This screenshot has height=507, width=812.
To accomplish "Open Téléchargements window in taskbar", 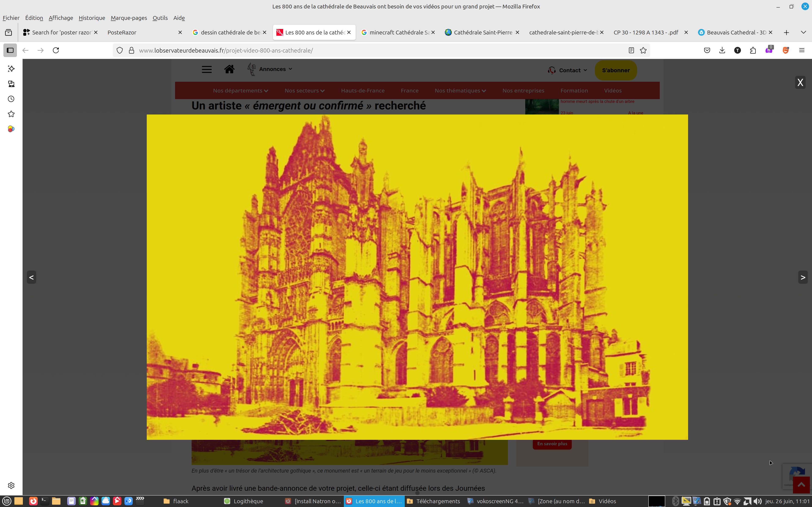I will 433,501.
